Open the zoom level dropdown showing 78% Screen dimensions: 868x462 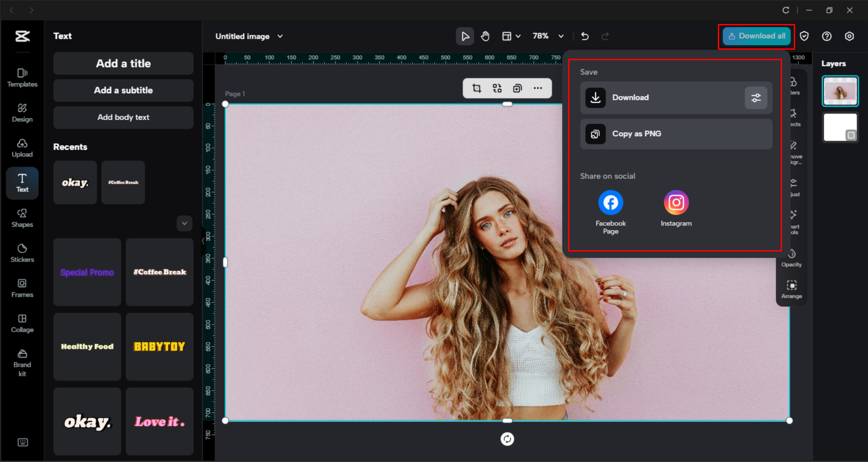tap(548, 36)
